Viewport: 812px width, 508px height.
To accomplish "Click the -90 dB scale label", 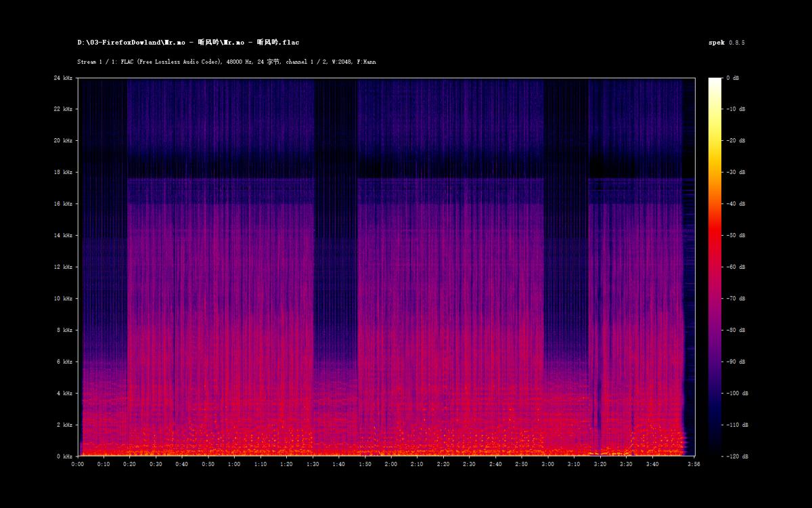I will 736,362.
